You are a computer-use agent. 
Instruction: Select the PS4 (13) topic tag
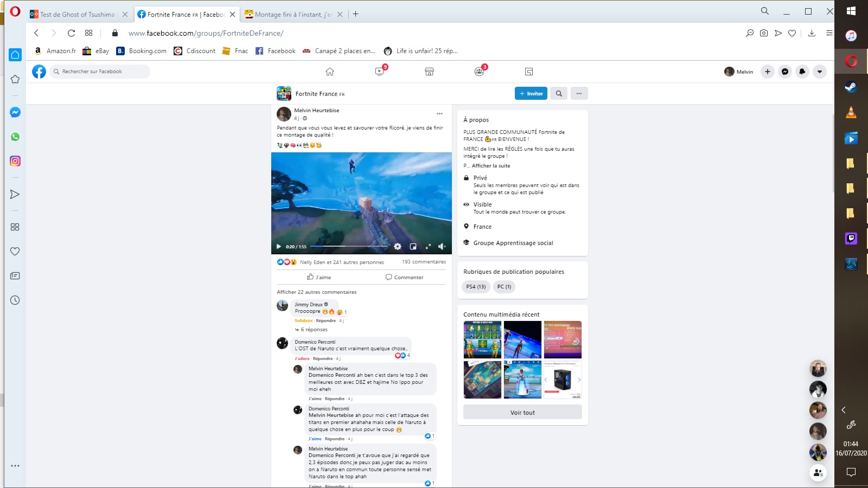click(476, 287)
